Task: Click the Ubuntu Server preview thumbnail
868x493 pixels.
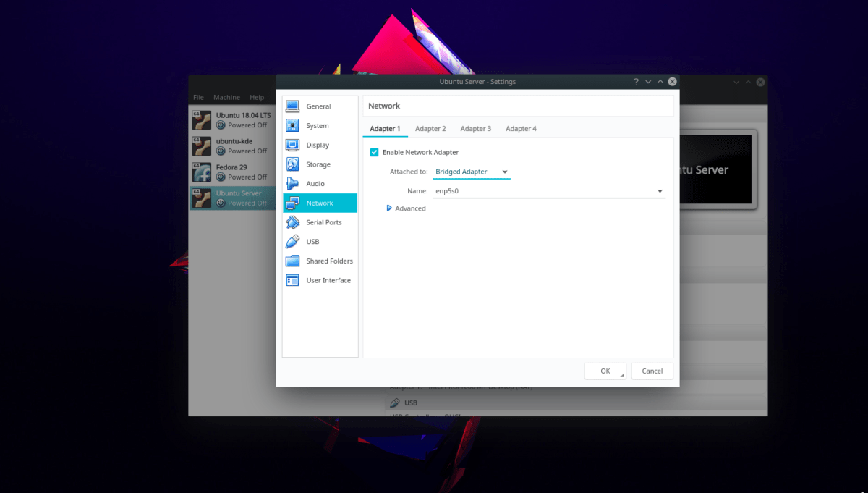Action: (714, 170)
